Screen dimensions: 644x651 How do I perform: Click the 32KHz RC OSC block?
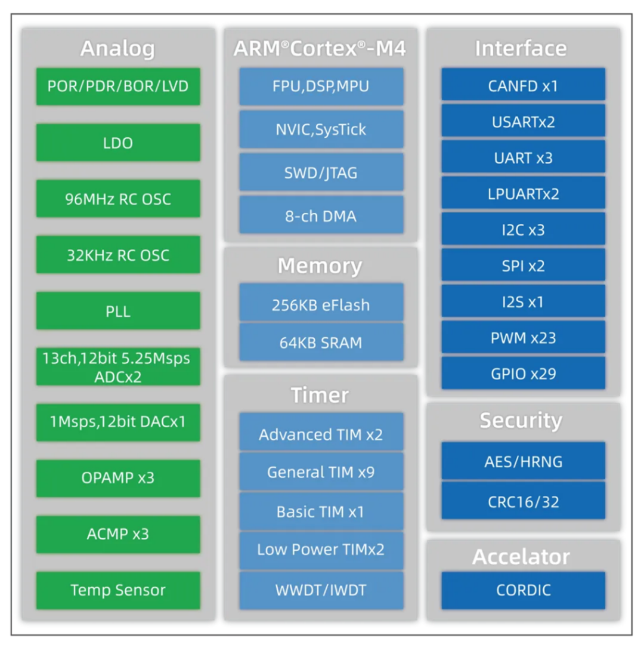tap(118, 255)
